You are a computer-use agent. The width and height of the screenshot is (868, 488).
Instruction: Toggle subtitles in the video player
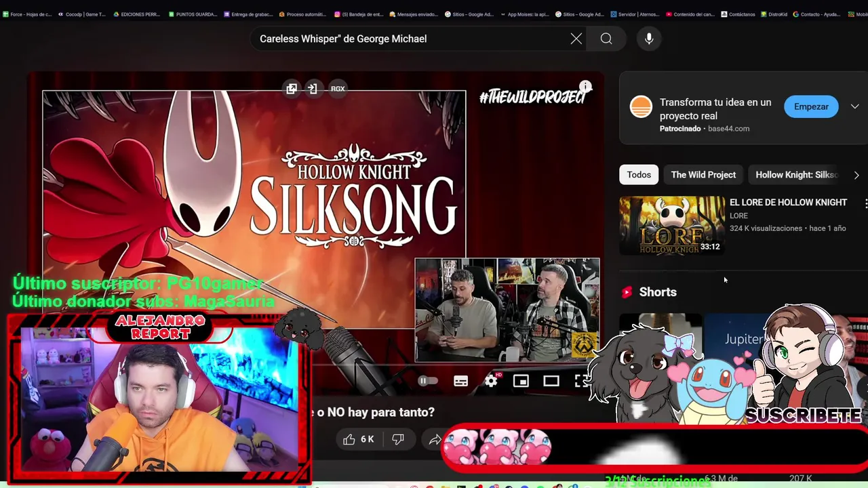461,381
